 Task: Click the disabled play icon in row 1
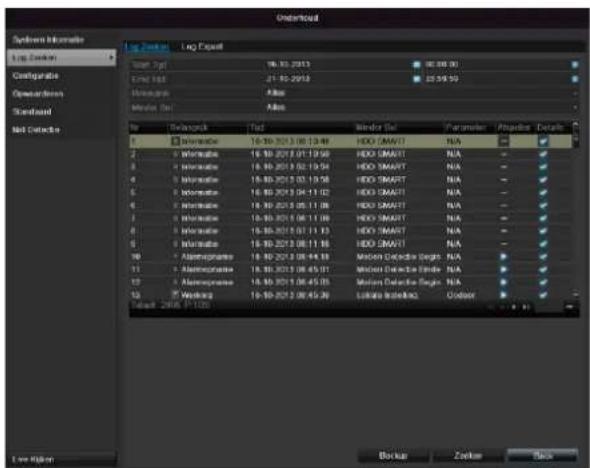(x=503, y=141)
